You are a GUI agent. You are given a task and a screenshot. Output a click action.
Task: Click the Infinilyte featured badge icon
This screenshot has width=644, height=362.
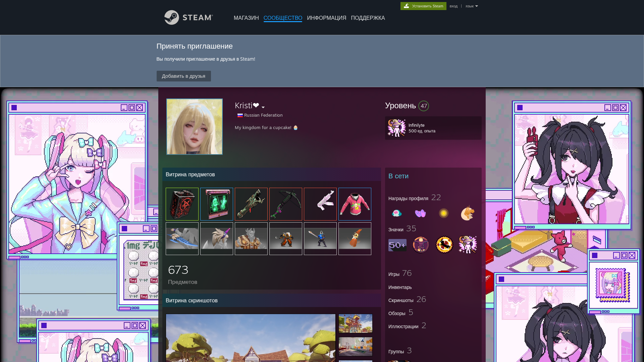coord(397,128)
